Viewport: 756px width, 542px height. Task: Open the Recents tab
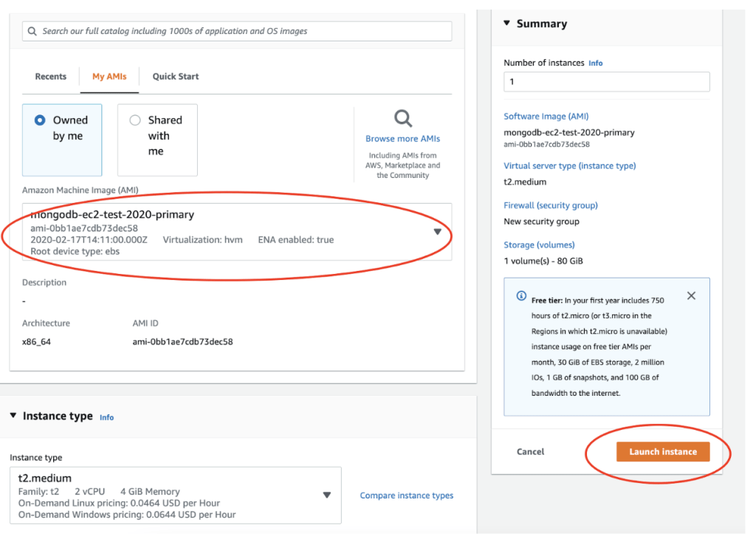tap(50, 76)
